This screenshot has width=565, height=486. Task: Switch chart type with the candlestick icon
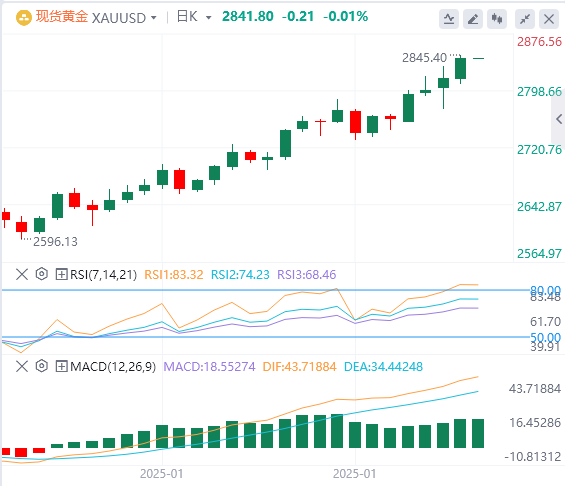497,19
